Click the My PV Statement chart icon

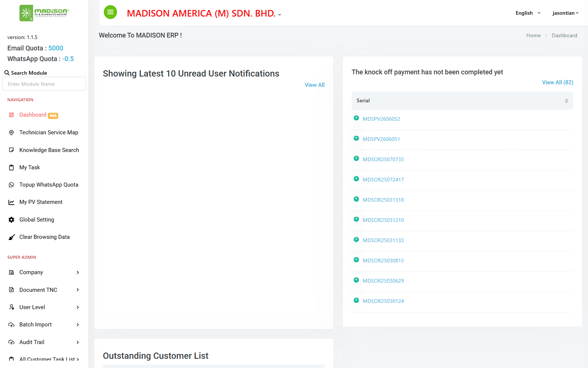[x=11, y=202]
